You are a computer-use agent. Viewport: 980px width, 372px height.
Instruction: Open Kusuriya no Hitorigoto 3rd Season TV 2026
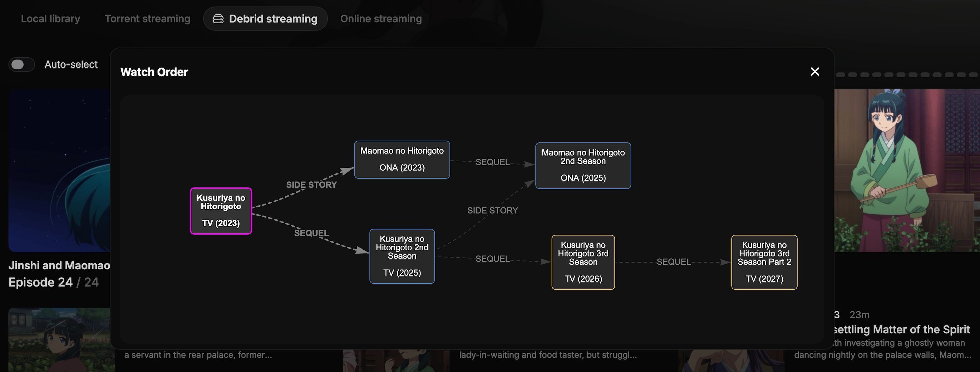tap(583, 262)
